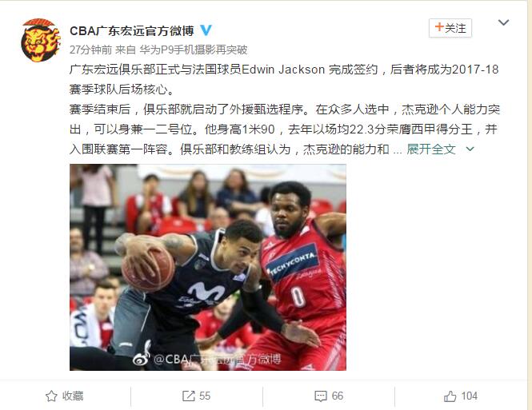This screenshot has height=410, width=532.
Task: Click the small arrow after 展开全文
Action: (470, 149)
